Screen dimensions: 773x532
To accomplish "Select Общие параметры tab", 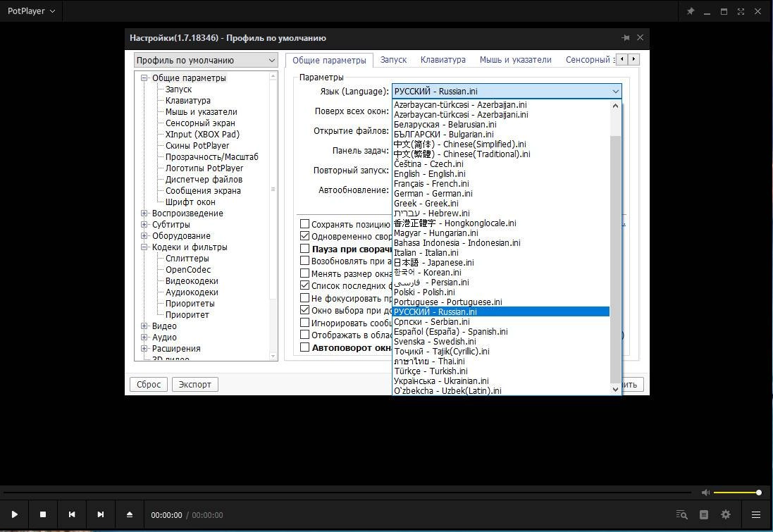I will (329, 60).
